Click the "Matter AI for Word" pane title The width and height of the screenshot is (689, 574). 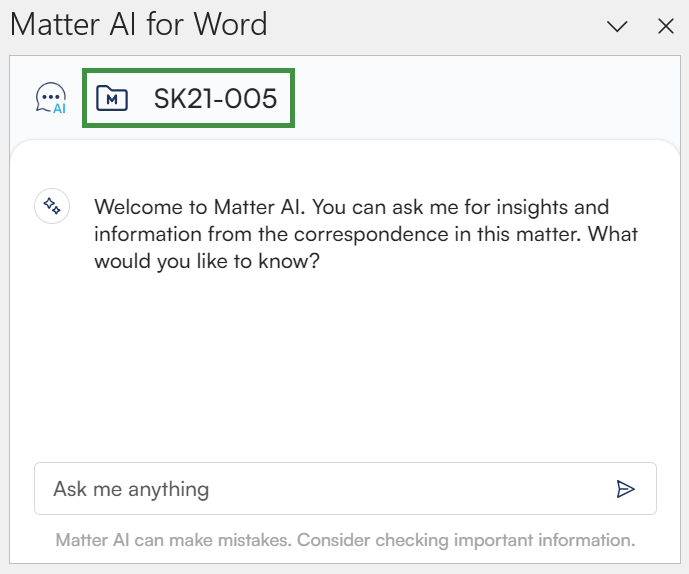pos(139,23)
